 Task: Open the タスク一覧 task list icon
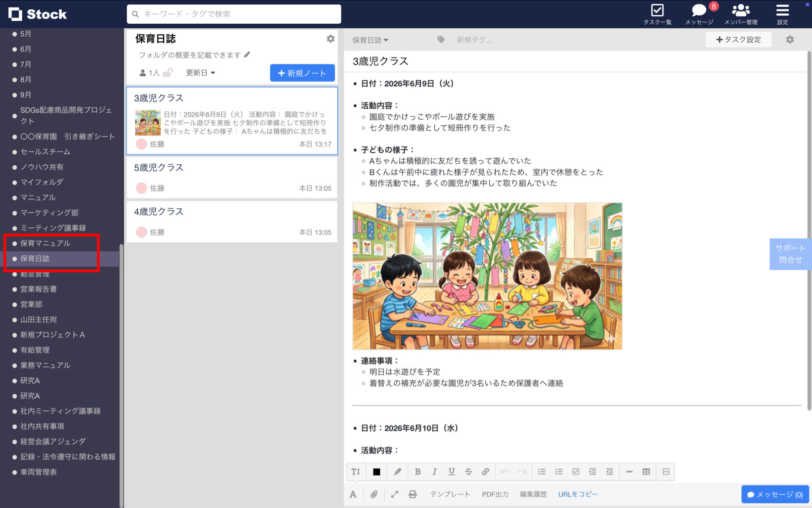click(x=657, y=14)
